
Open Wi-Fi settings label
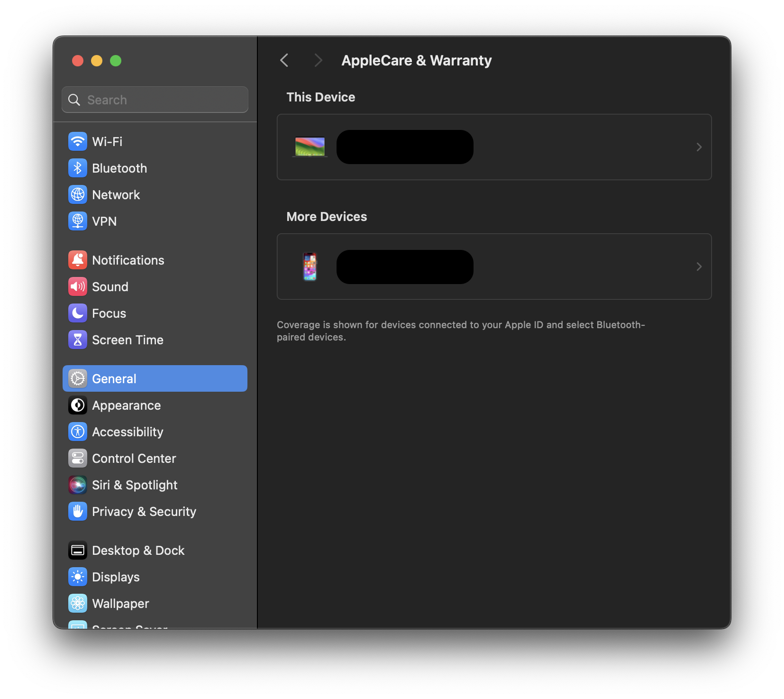click(107, 141)
